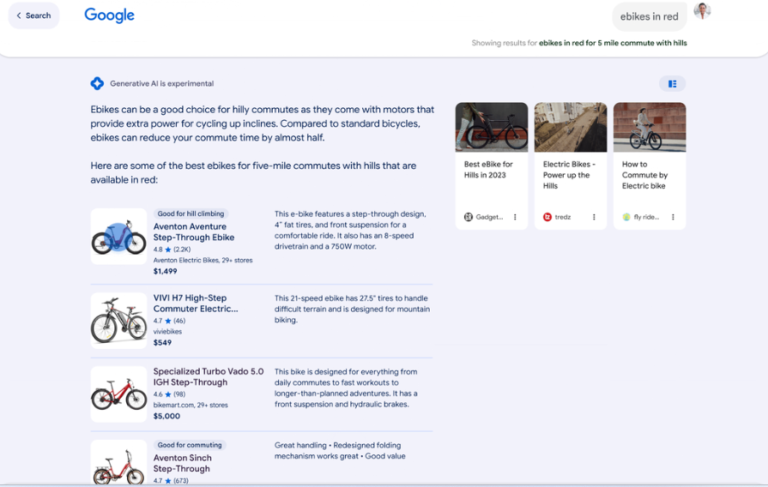Click the Google logo
The height and width of the screenshot is (487, 768).
[109, 16]
